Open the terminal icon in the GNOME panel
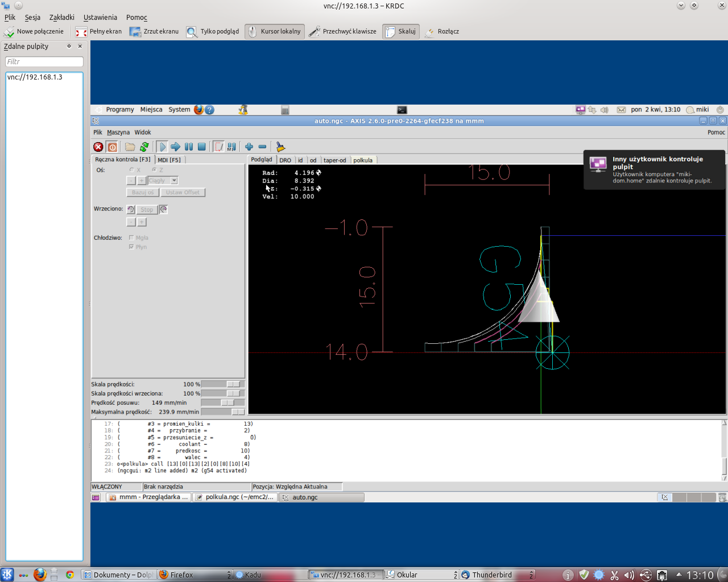This screenshot has height=582, width=728. tap(402, 110)
